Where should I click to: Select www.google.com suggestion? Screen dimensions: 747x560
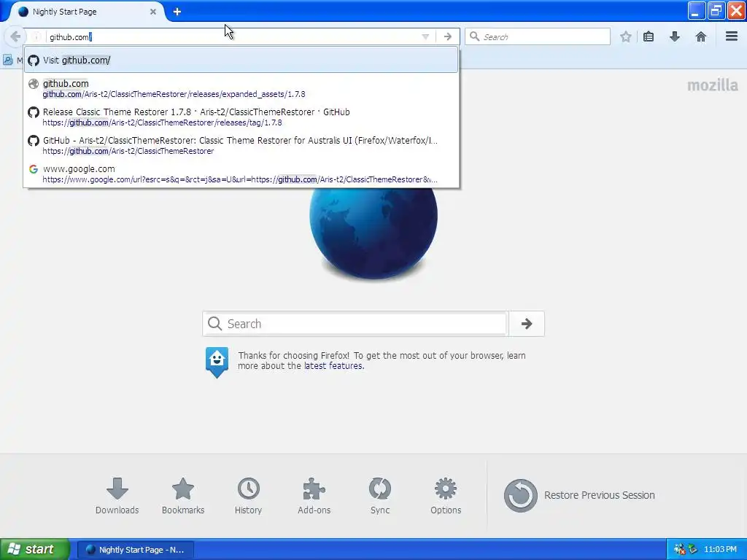[241, 174]
